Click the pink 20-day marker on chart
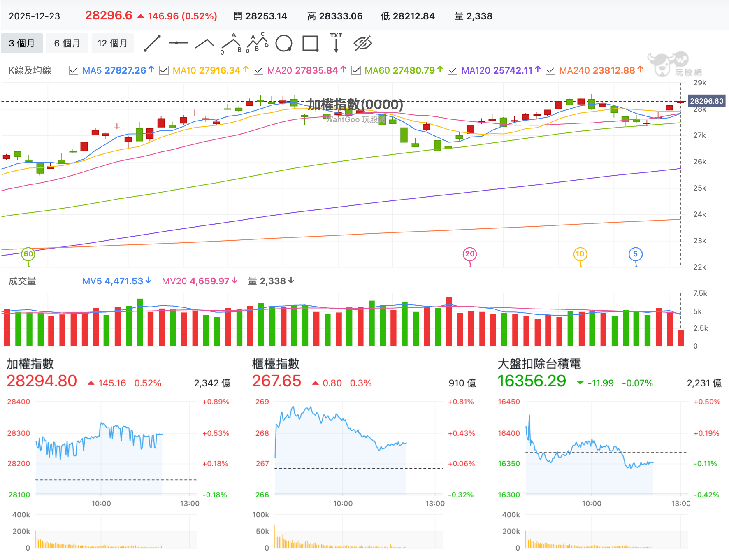 470,254
